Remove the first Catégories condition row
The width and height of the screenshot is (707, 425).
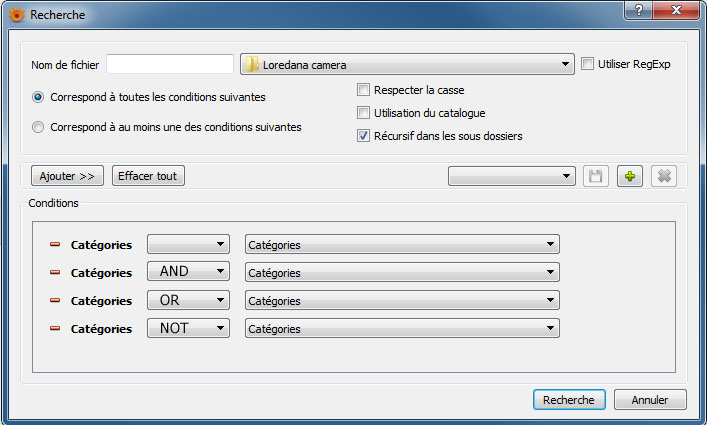tap(55, 245)
